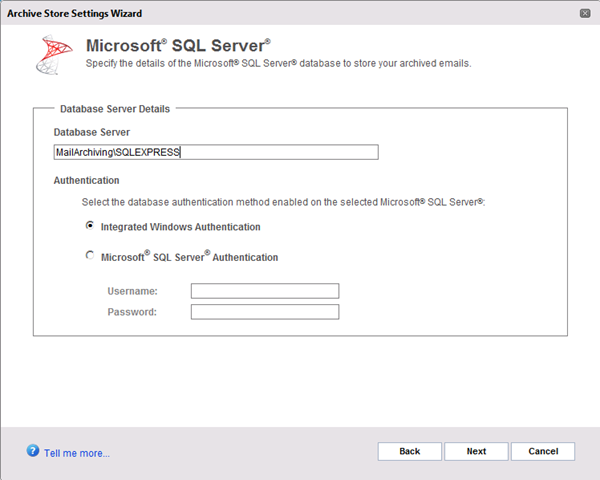
Task: Click the 'Specify the details' description text
Action: coord(279,64)
